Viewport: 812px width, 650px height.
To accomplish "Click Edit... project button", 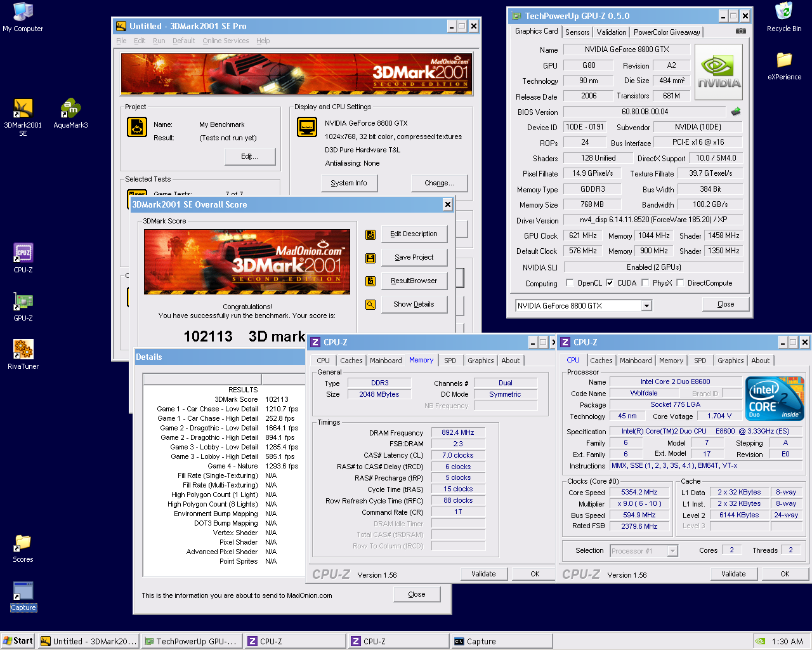I will tap(250, 156).
